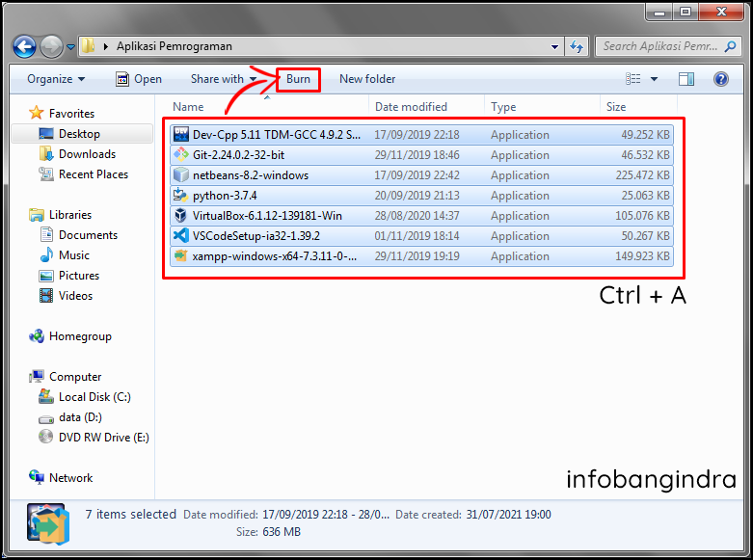Open the Pictures library
The width and height of the screenshot is (753, 560).
click(79, 276)
